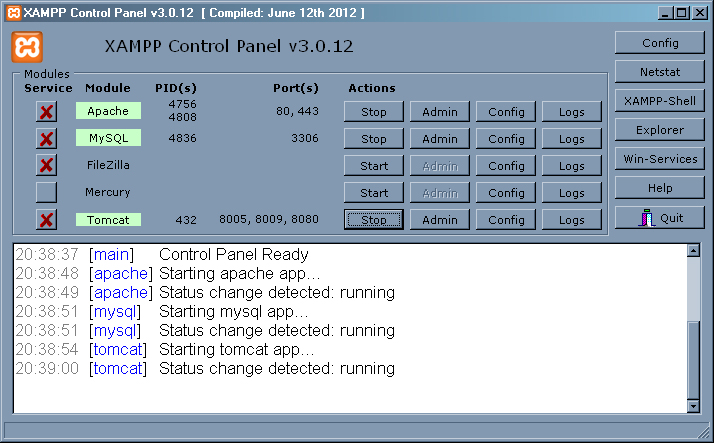Open MySQL Admin page
This screenshot has width=714, height=443.
(x=440, y=139)
